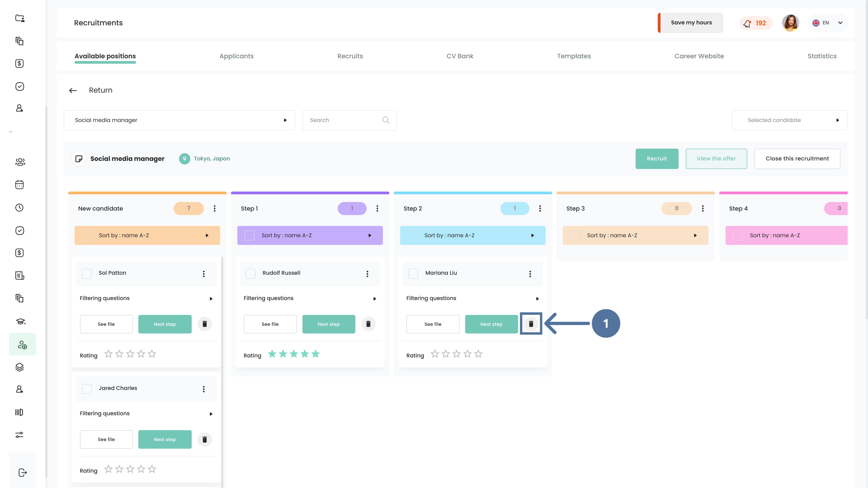Open sort dropdown arrow in New candidate column
Screen dimensions: 868x488
[207, 235]
